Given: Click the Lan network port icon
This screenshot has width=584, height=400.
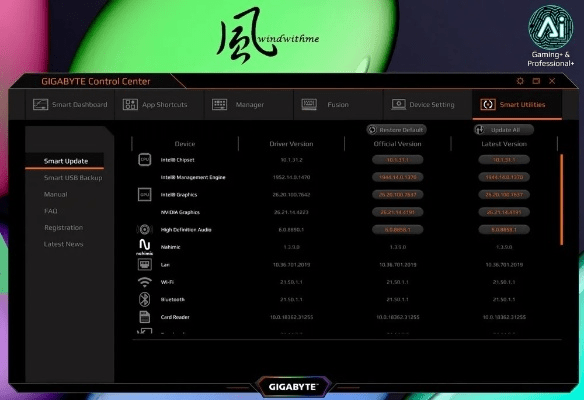Looking at the screenshot, I should [145, 264].
